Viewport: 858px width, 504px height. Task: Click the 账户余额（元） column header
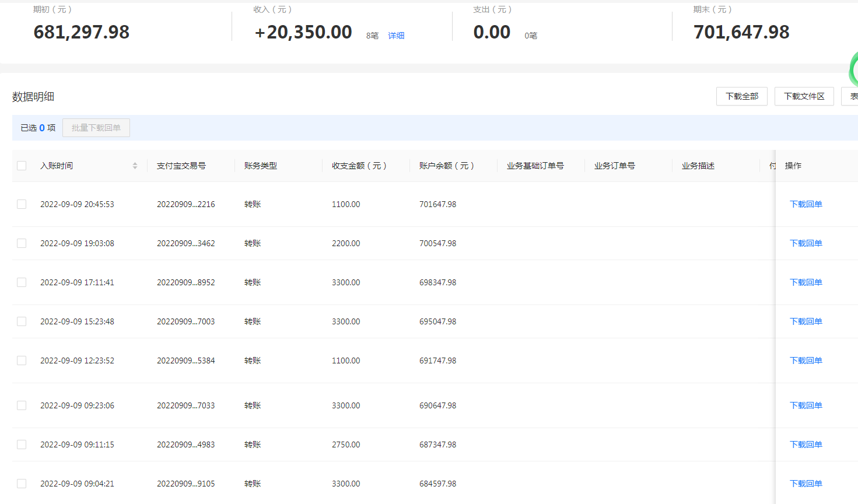click(447, 166)
